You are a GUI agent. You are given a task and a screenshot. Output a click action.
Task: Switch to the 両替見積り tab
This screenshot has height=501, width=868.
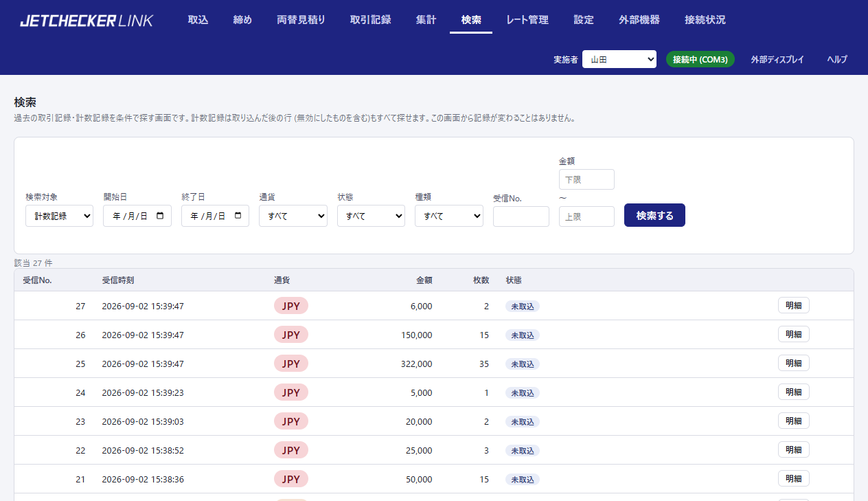point(301,20)
